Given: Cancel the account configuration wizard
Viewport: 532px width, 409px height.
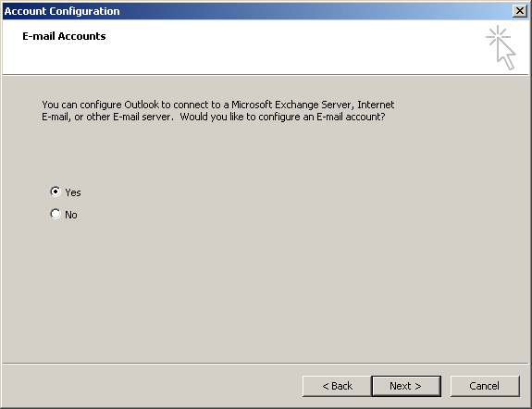Looking at the screenshot, I should point(485,386).
